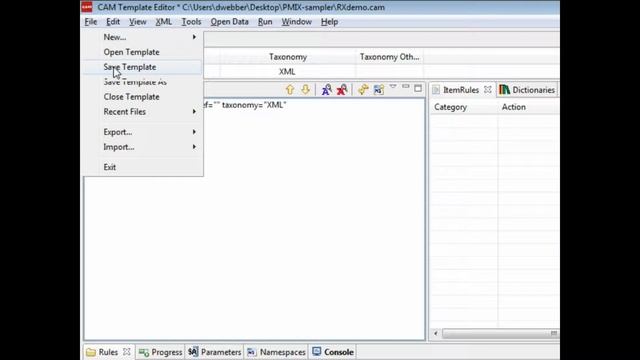Open the XML menu
Screen dimensions: 640x360
(x=163, y=22)
